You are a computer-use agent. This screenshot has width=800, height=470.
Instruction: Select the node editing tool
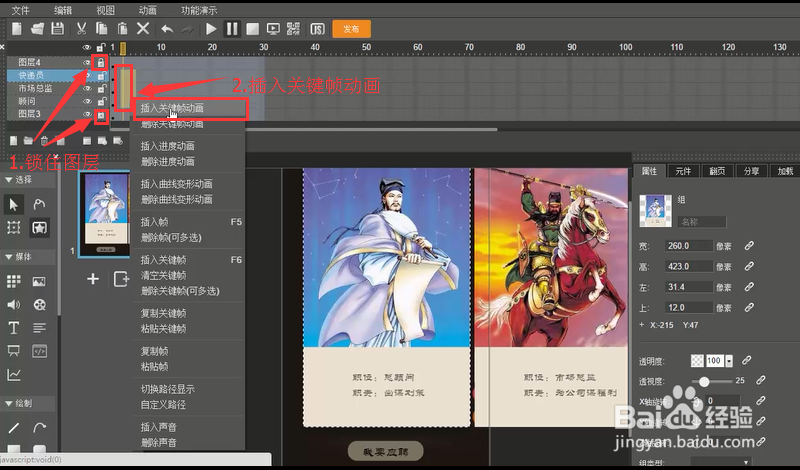pyautogui.click(x=39, y=205)
